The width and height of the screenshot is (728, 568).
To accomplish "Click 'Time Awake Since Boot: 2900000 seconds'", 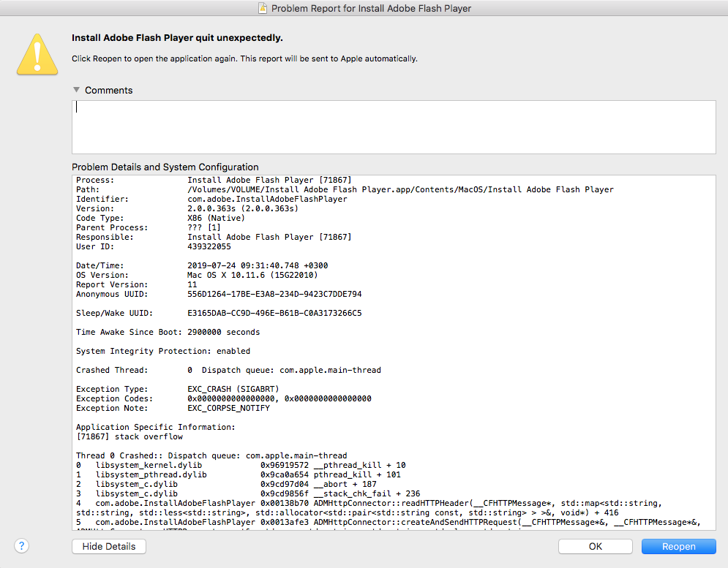I will point(168,333).
